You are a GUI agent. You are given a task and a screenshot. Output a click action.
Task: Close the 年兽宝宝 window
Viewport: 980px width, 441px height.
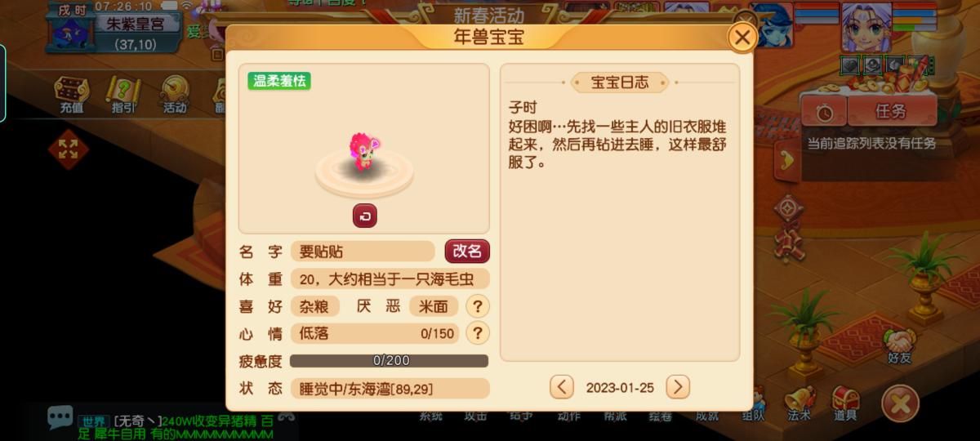coord(742,38)
